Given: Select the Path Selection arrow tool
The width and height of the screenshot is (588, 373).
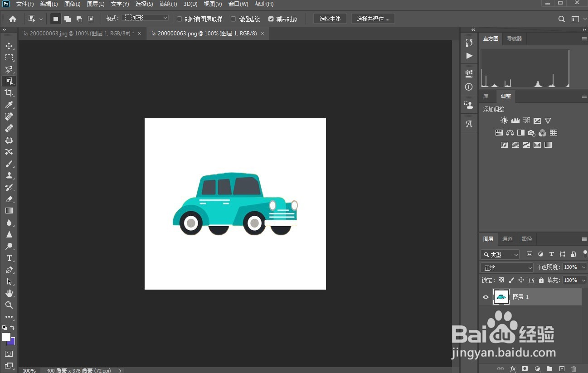Looking at the screenshot, I should click(x=9, y=281).
